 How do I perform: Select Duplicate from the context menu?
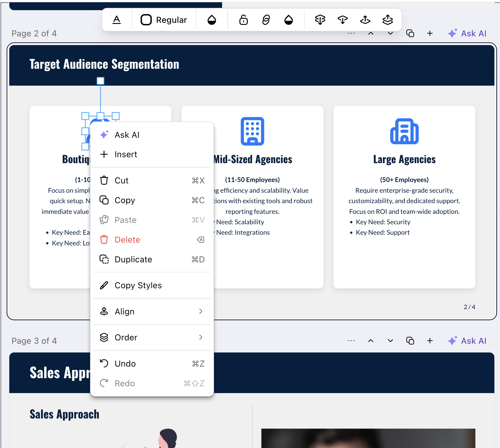tap(133, 259)
